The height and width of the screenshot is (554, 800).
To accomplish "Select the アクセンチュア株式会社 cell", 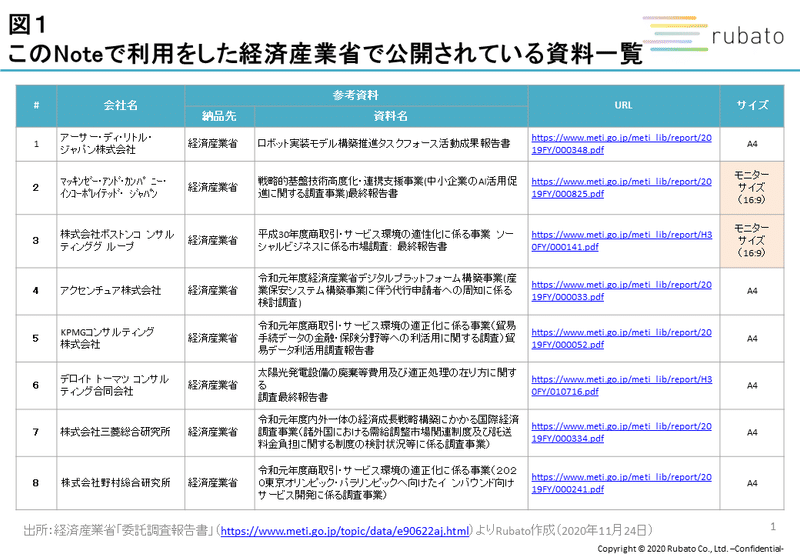I will 120,291.
